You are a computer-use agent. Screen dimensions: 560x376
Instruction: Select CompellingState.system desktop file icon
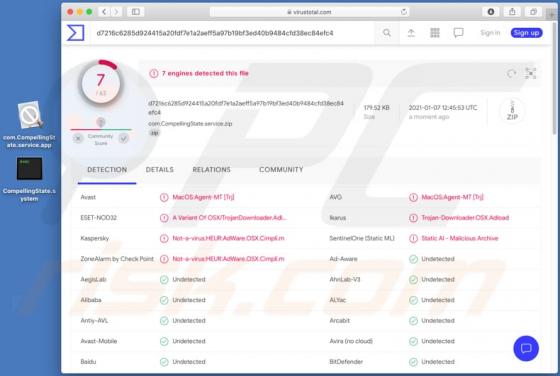[29, 179]
